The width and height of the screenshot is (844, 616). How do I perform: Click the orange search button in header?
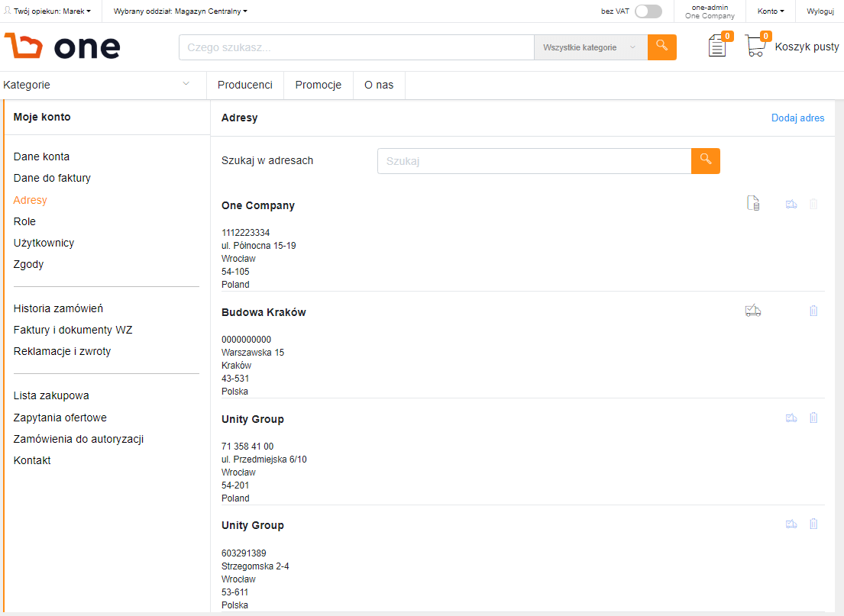661,47
